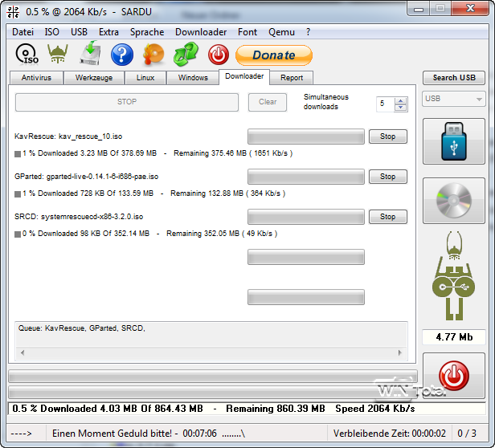Click the Einen Moment Geduld bitte message
This screenshot has width=495, height=448.
[149, 434]
